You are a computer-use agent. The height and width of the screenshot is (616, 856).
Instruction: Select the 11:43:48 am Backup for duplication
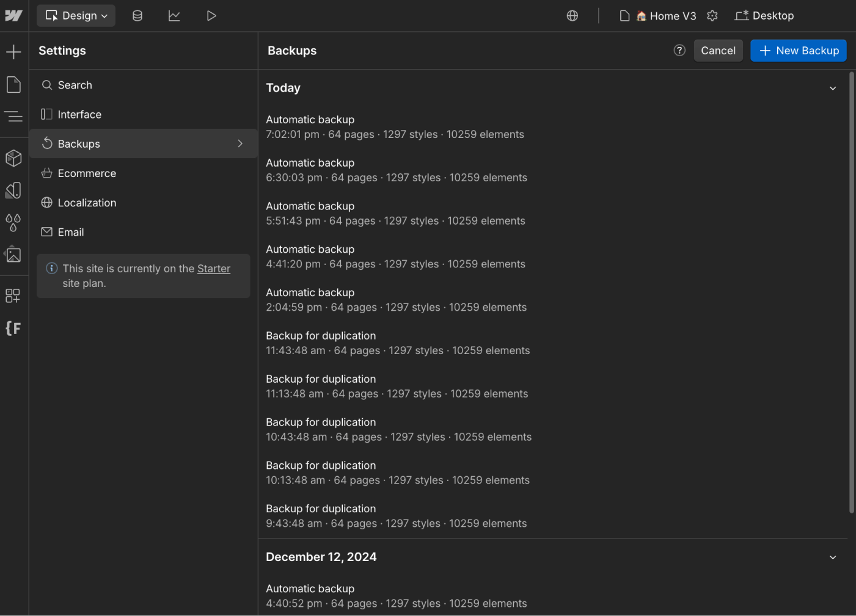point(397,342)
